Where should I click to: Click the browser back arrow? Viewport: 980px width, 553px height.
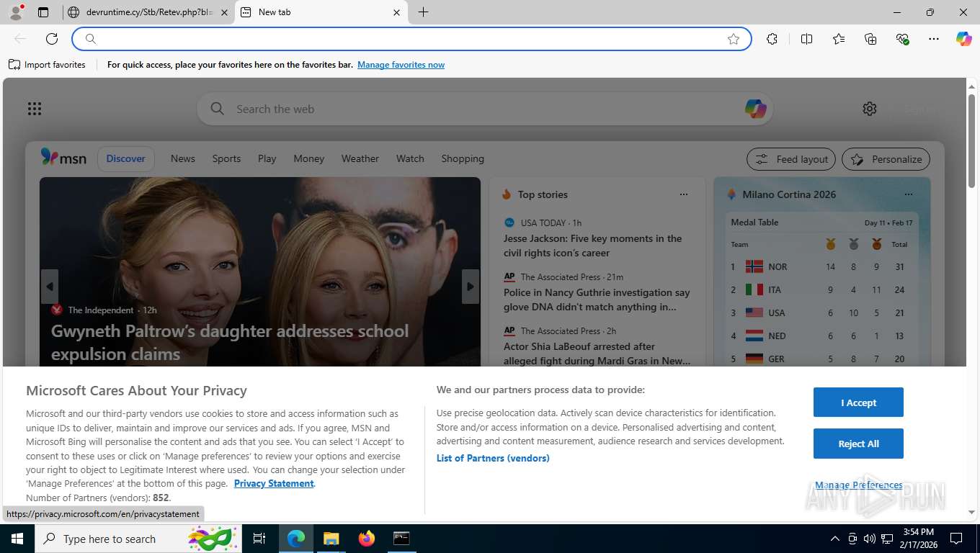pos(20,39)
